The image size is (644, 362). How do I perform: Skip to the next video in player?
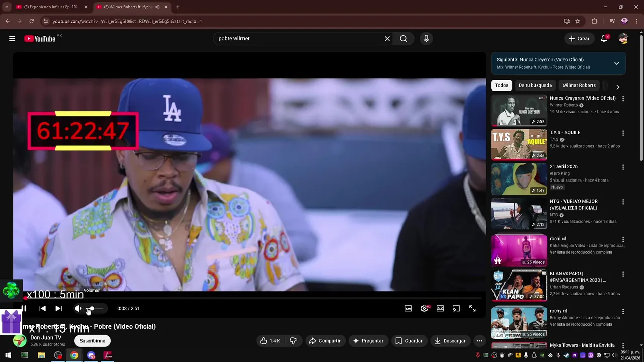coord(58,308)
